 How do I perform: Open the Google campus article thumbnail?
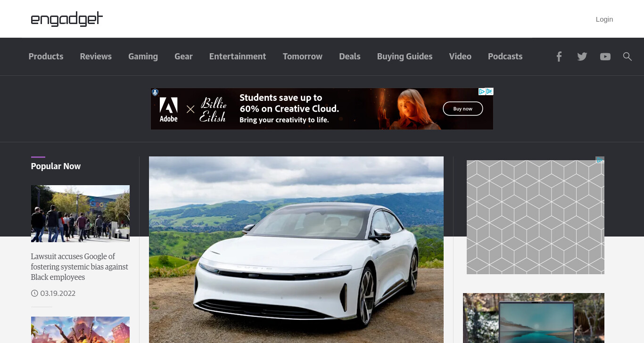click(x=80, y=213)
